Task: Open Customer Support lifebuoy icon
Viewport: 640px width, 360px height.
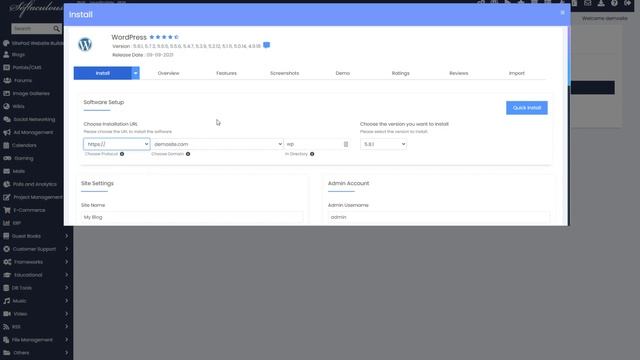Action: coord(6,249)
